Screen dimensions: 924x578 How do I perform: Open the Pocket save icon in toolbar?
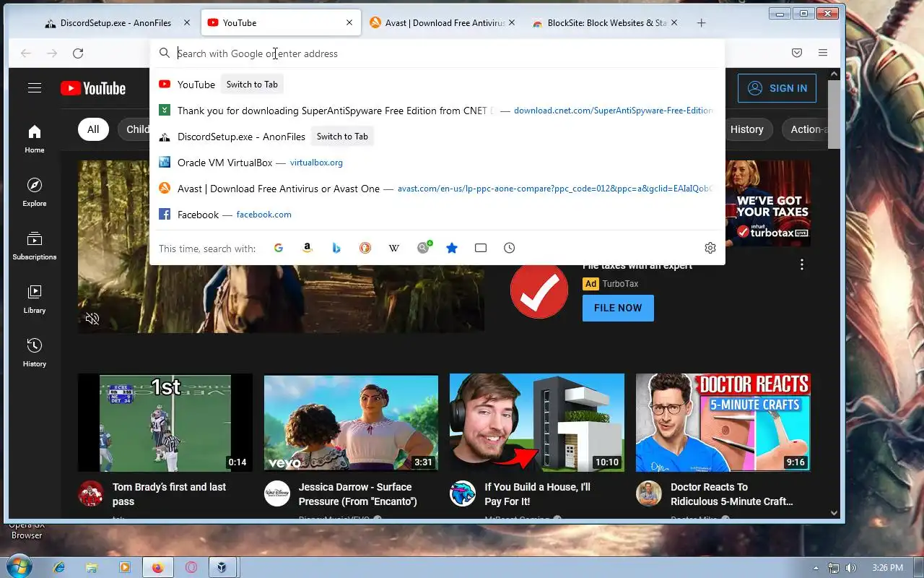797,53
